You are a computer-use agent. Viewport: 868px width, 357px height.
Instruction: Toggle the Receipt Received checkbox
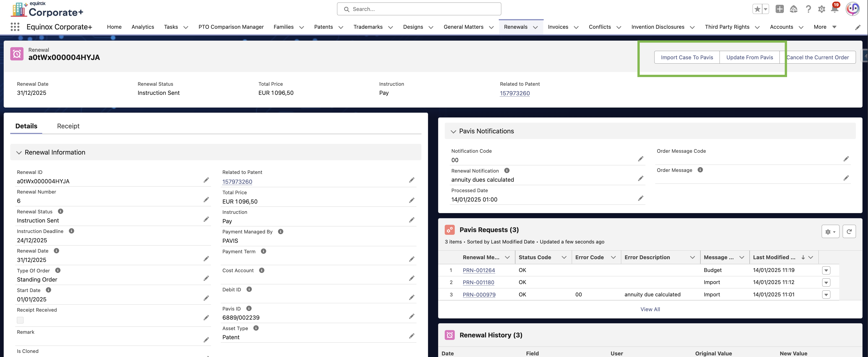click(20, 320)
